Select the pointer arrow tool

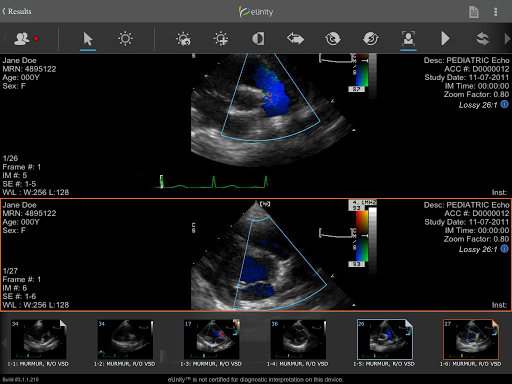(88, 39)
